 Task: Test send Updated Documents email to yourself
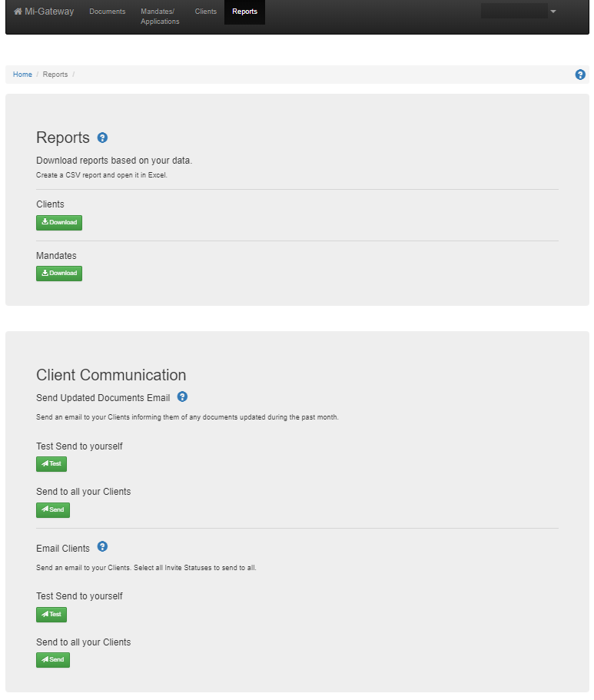coord(51,464)
